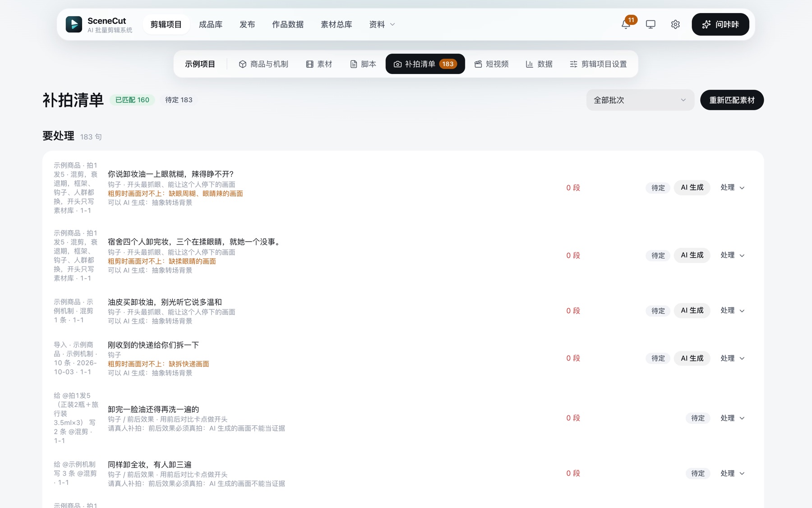Open the 全部批次 batch dropdown
This screenshot has width=812, height=508.
640,100
